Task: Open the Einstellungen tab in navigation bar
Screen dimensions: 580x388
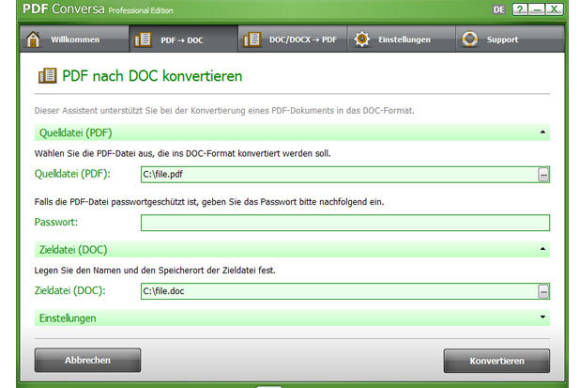Action: [401, 39]
